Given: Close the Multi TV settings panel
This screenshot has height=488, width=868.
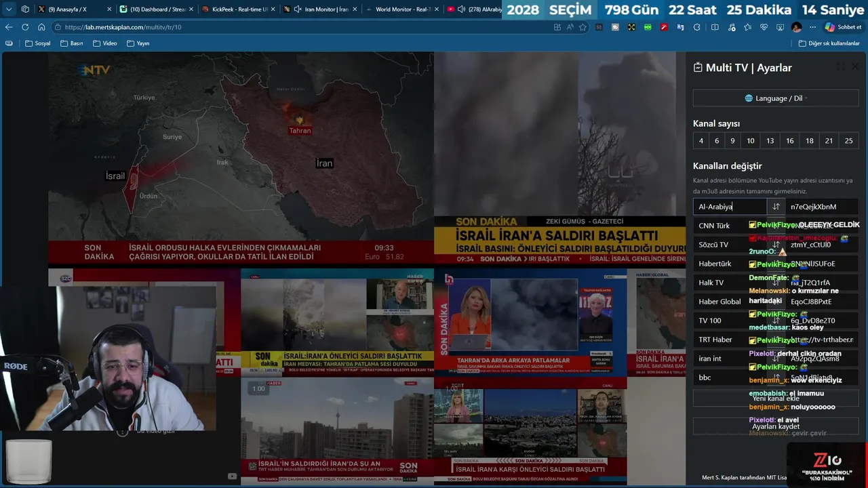Looking at the screenshot, I should click(855, 66).
